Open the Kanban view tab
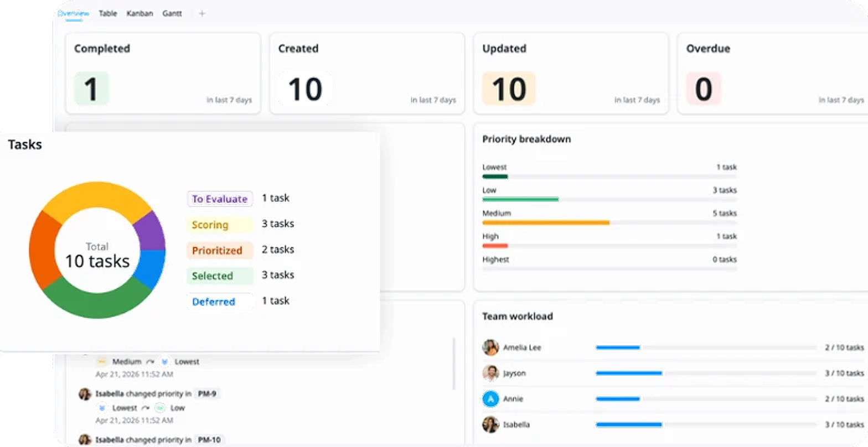Image resolution: width=868 pixels, height=447 pixels. (139, 13)
